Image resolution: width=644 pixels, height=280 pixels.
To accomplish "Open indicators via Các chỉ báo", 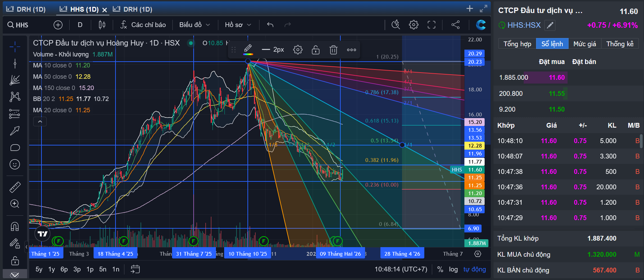I will click(143, 25).
